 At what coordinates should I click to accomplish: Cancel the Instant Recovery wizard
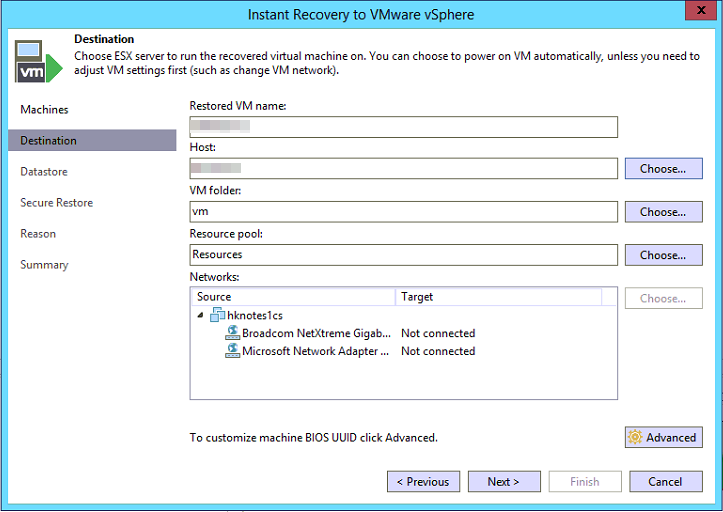665,481
